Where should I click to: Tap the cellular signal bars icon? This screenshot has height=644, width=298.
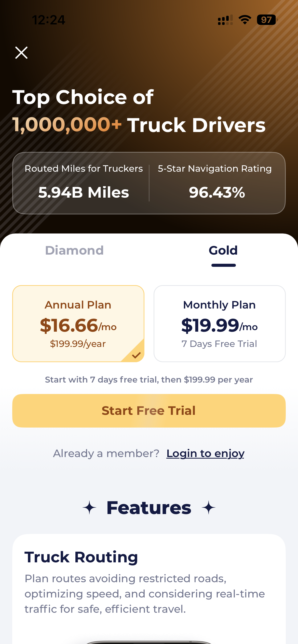pos(225,20)
